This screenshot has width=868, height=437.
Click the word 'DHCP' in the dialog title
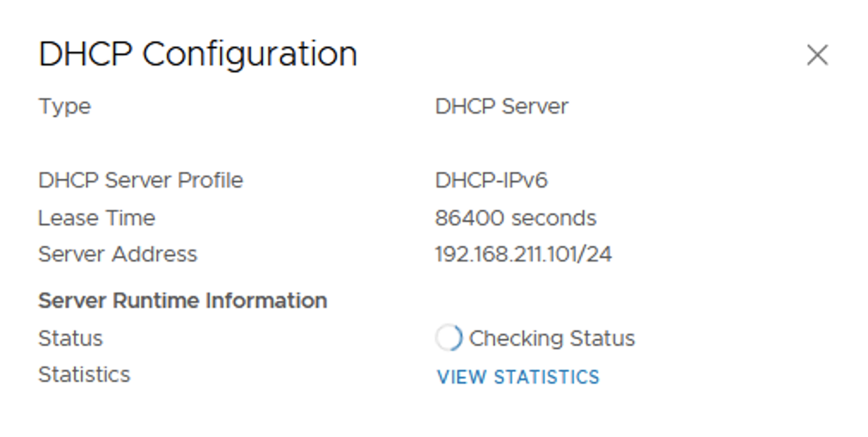tap(85, 54)
